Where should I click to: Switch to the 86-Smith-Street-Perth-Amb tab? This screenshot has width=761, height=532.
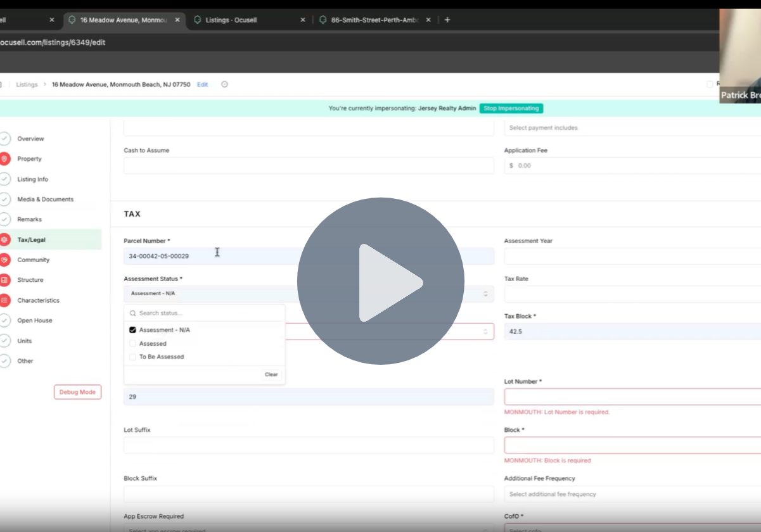375,20
